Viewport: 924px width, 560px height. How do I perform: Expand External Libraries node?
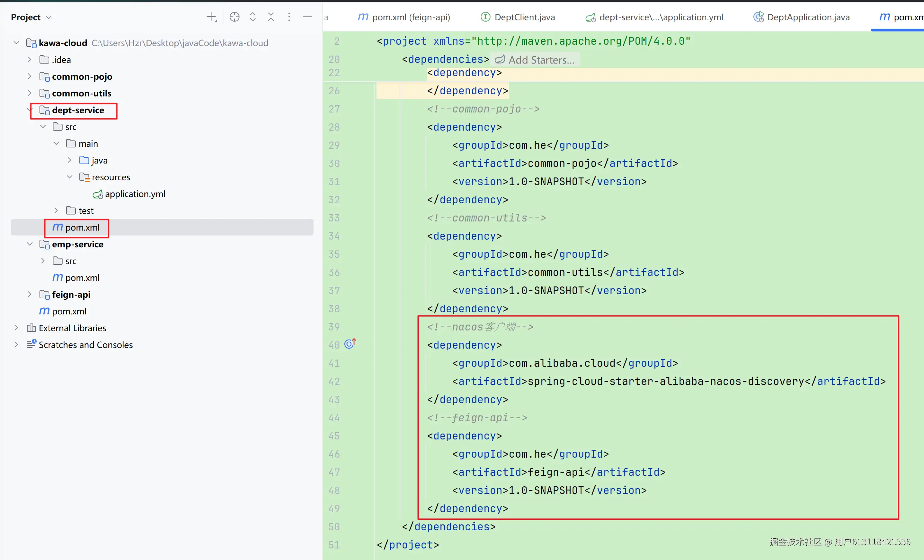(x=16, y=328)
